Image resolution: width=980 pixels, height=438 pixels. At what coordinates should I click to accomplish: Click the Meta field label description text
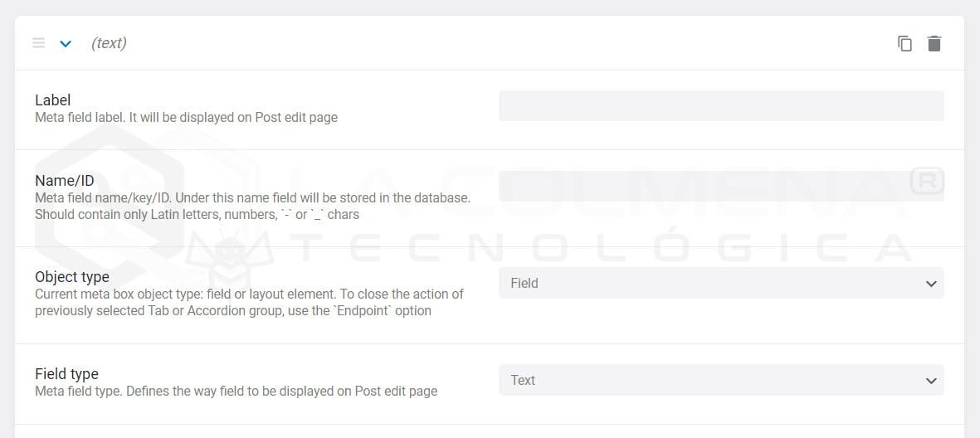(186, 118)
